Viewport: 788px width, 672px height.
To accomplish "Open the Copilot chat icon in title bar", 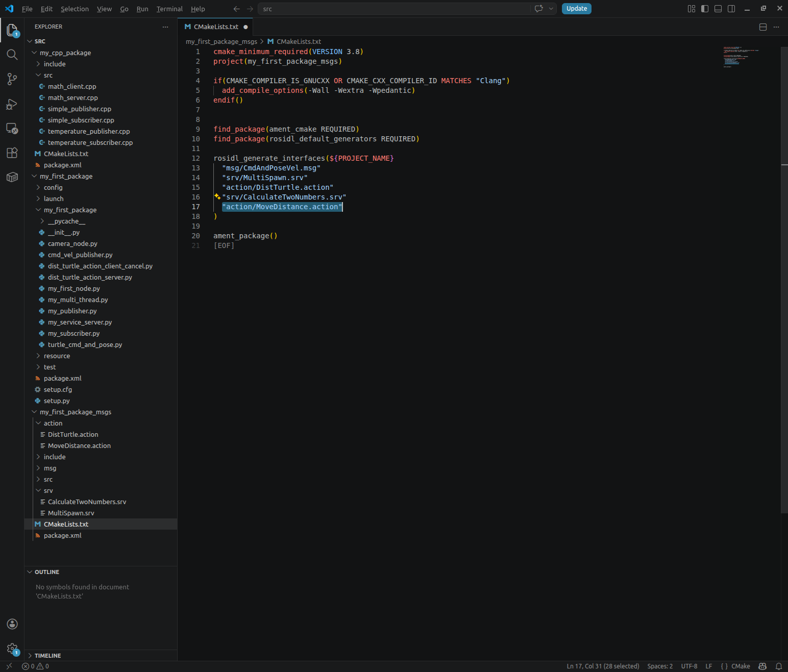I will click(538, 9).
